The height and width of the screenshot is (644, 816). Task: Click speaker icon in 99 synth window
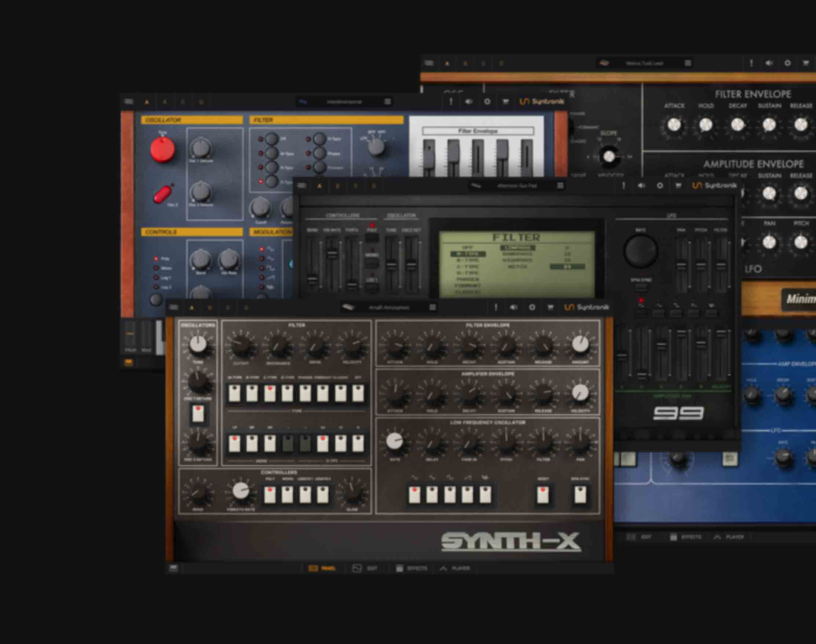(641, 186)
